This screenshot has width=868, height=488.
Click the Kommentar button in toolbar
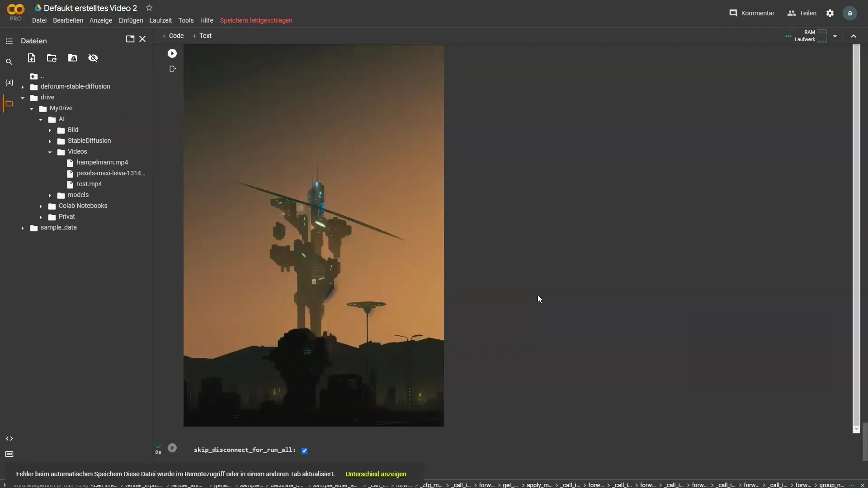[752, 13]
